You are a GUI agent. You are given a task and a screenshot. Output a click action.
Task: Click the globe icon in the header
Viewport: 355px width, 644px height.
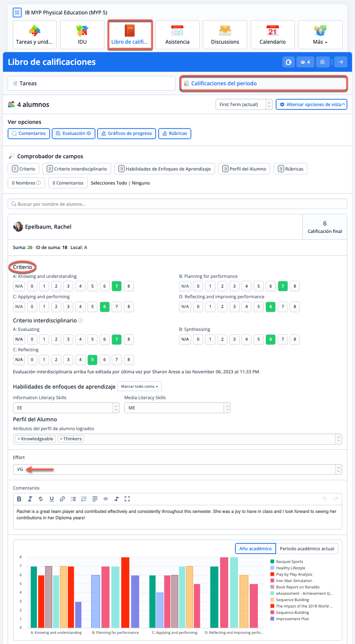point(322,62)
